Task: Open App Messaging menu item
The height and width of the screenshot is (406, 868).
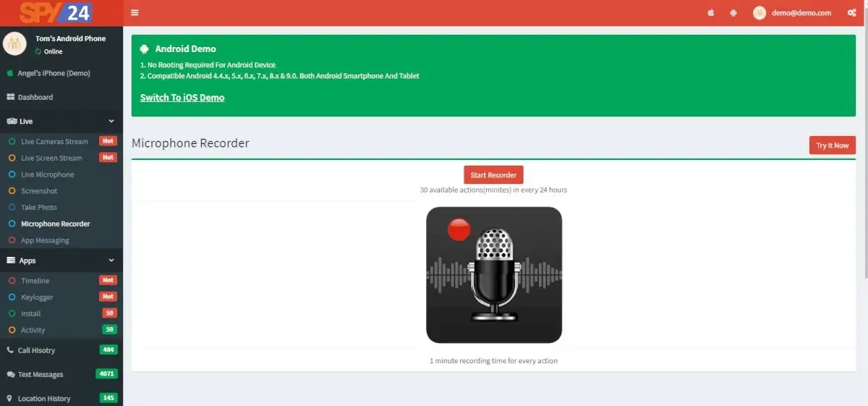Action: [45, 241]
